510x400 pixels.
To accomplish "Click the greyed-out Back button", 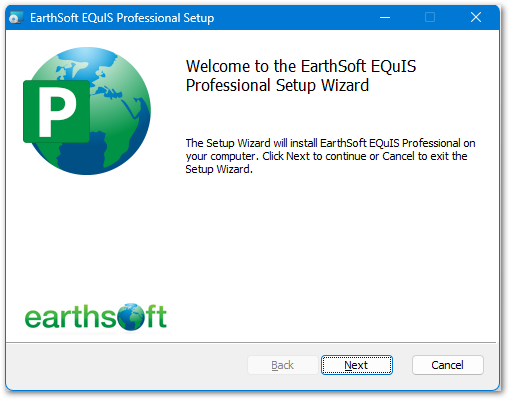I will click(282, 365).
